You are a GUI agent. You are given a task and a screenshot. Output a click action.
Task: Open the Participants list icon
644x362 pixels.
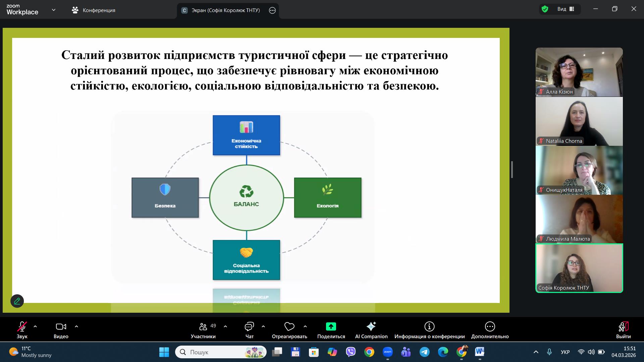point(203,326)
